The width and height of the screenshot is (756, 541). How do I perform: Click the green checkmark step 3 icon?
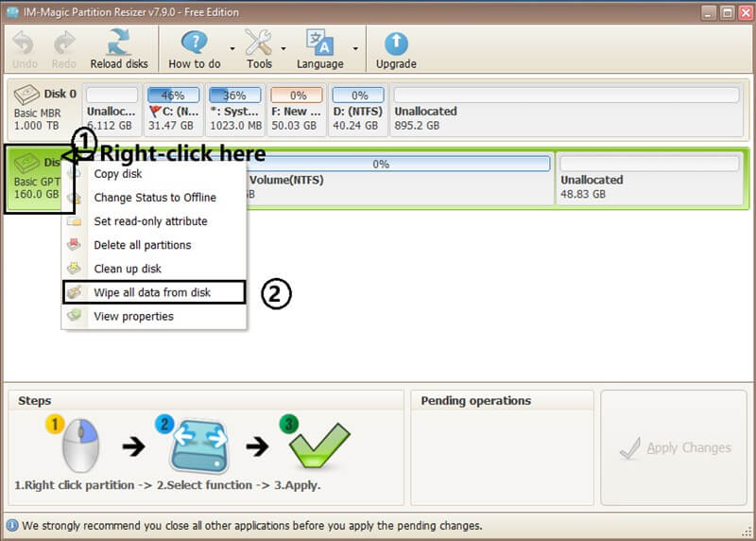[319, 445]
